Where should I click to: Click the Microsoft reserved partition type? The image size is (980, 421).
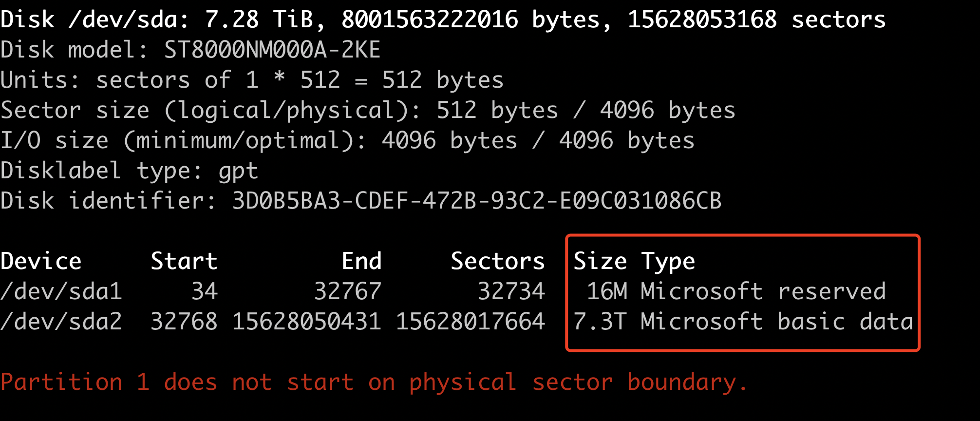pos(763,291)
